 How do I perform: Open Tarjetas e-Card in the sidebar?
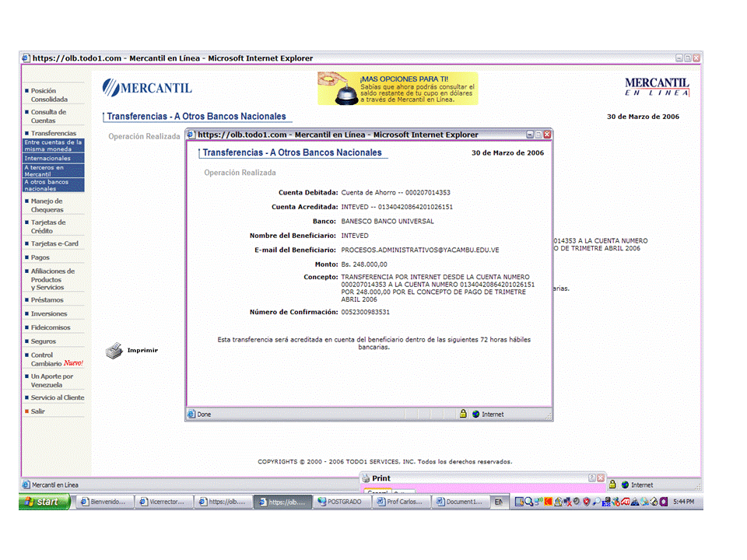click(x=54, y=243)
